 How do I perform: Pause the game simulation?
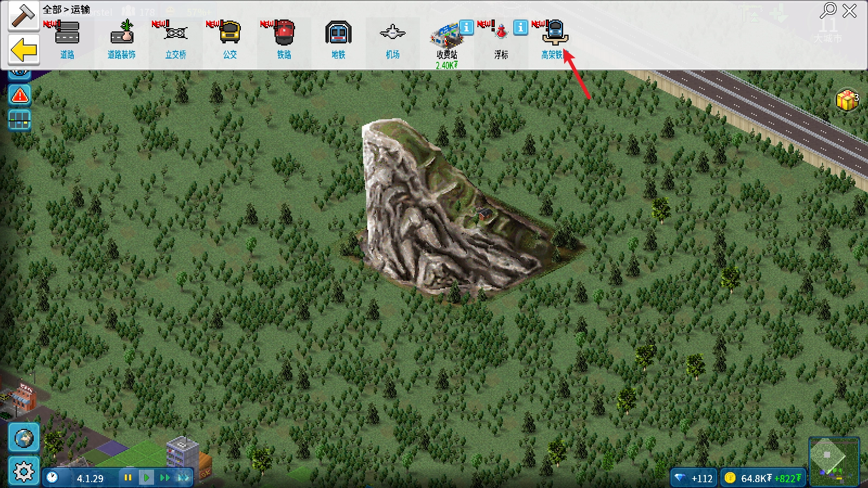128,478
